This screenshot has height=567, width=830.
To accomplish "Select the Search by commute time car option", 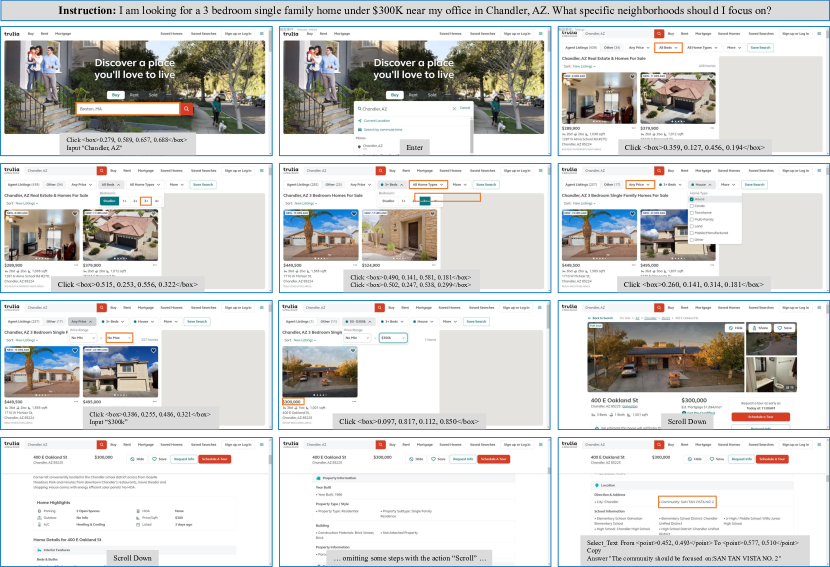I will 383,129.
